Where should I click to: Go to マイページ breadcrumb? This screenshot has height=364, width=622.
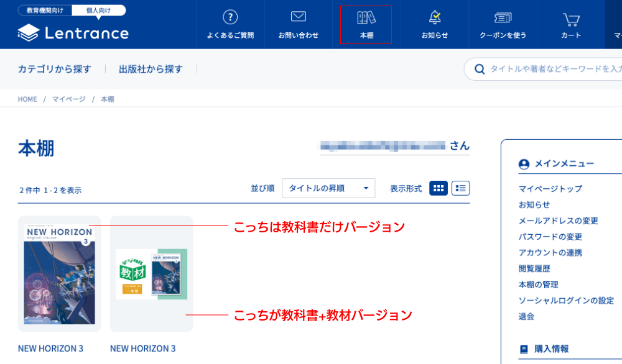click(x=69, y=99)
